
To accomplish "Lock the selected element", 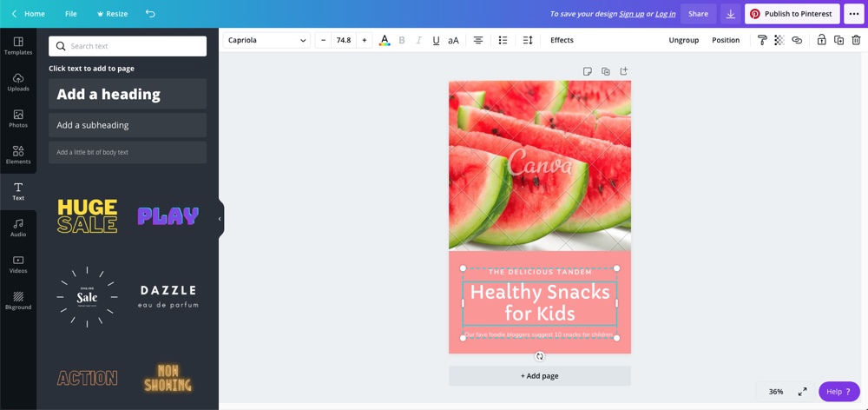I will [821, 40].
